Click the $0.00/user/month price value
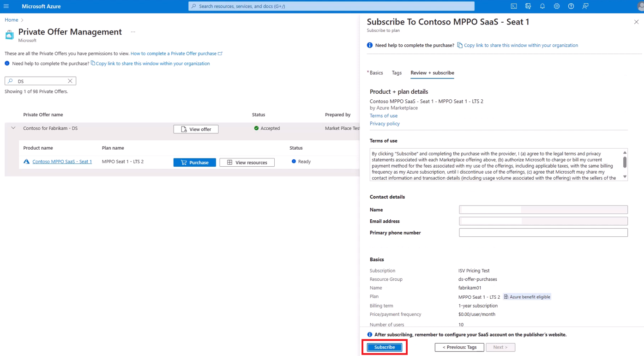The height and width of the screenshot is (356, 644). (x=477, y=314)
